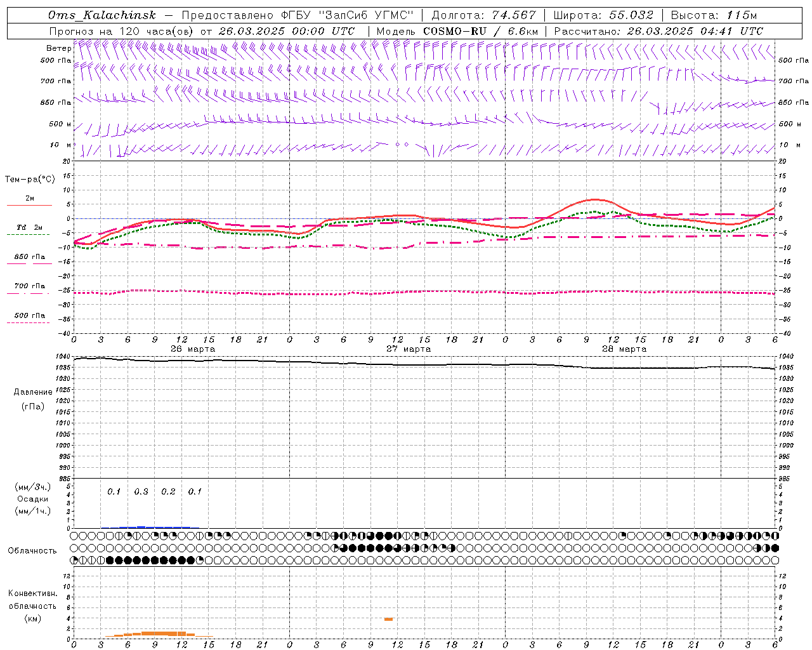Viewport: 812px width, 650px height.
Task: Click the Ветер wind panel label
Action: point(58,48)
